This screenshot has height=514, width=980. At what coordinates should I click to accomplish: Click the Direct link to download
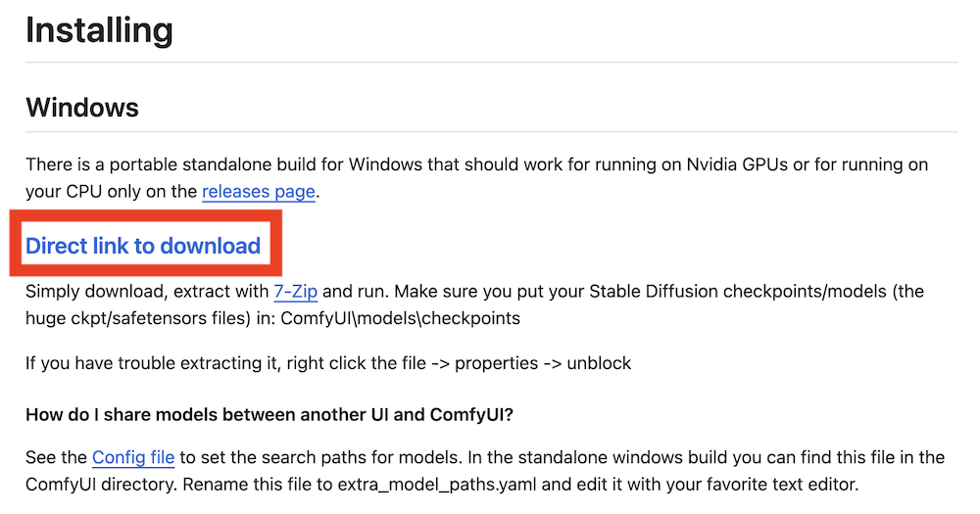pos(143,246)
